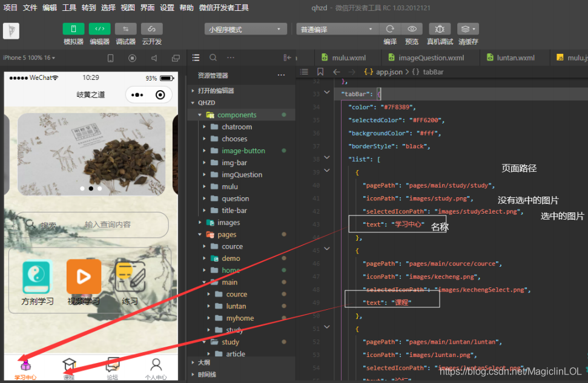Toggle the 编辑器 editor panel button

(x=99, y=29)
